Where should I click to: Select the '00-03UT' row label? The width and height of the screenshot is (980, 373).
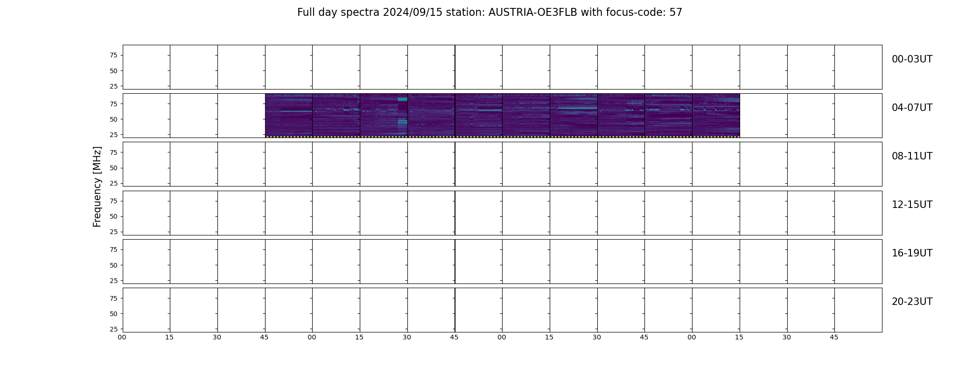coord(912,59)
